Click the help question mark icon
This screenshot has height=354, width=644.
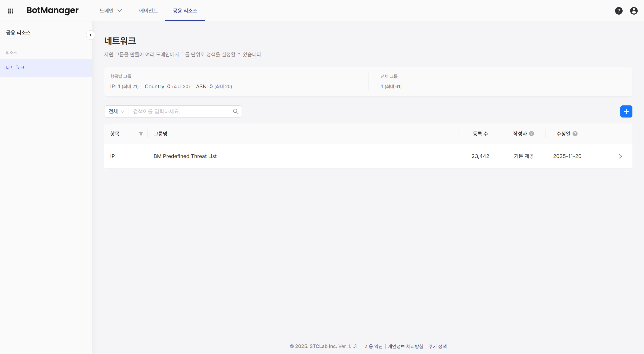(619, 11)
